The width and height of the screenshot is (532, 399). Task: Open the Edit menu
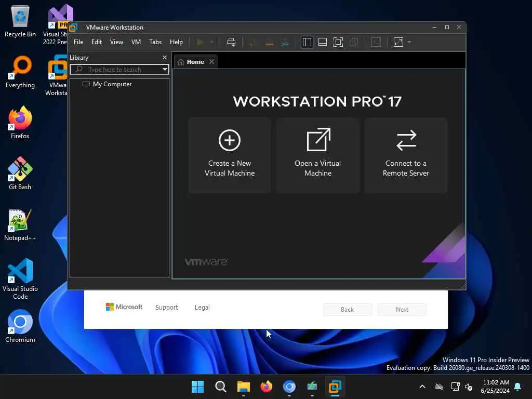click(x=97, y=42)
